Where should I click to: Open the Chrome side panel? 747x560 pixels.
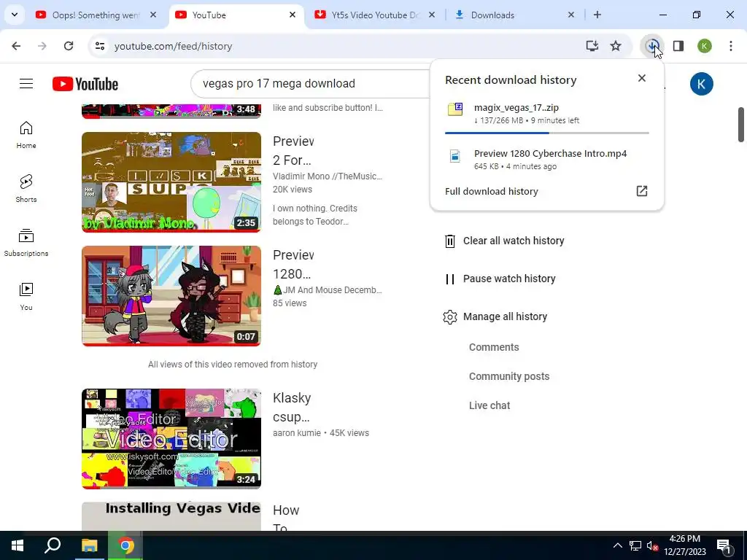coord(678,46)
